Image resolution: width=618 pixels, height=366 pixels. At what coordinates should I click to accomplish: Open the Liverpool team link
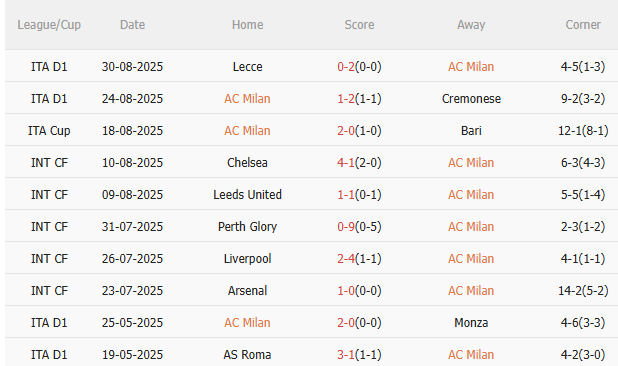click(248, 258)
